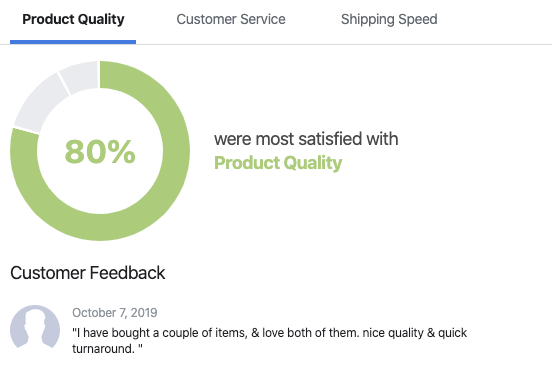
Task: Click the 80% label inside the chart
Action: (100, 152)
